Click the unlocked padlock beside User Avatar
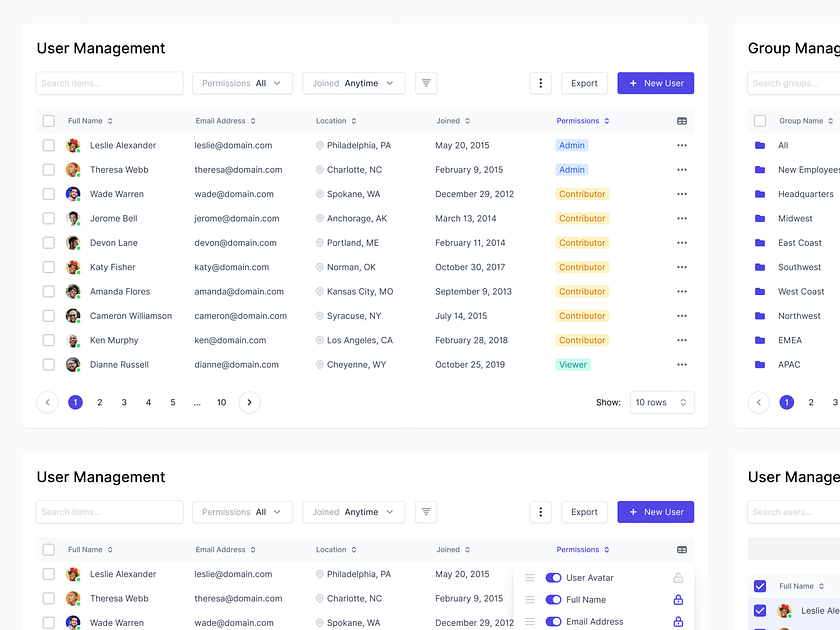The width and height of the screenshot is (840, 630). (x=678, y=578)
